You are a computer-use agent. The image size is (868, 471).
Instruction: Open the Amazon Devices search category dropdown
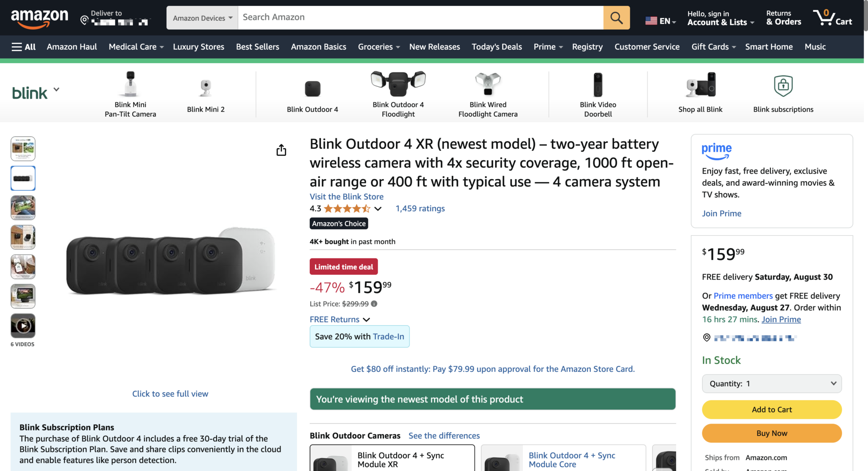(x=201, y=17)
